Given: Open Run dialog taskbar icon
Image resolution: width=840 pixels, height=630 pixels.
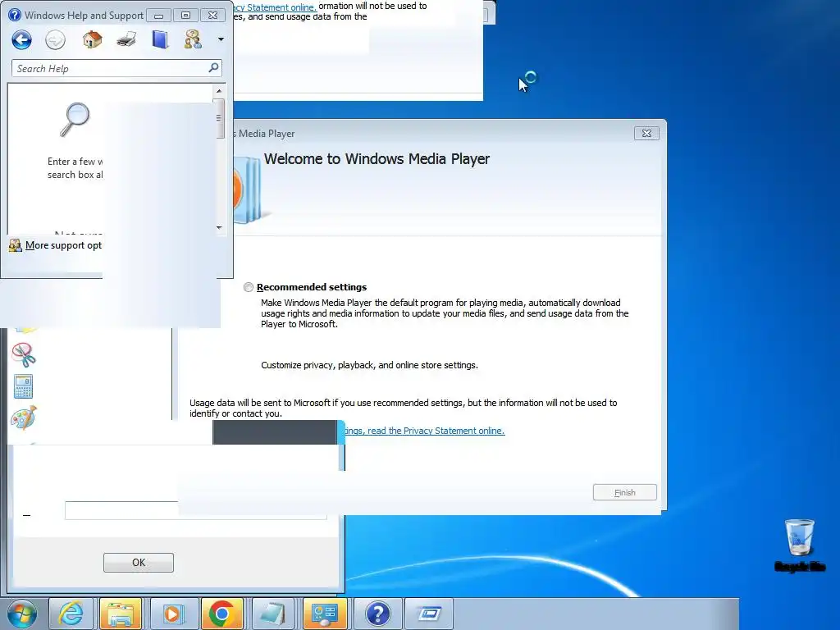Looking at the screenshot, I should 428,614.
